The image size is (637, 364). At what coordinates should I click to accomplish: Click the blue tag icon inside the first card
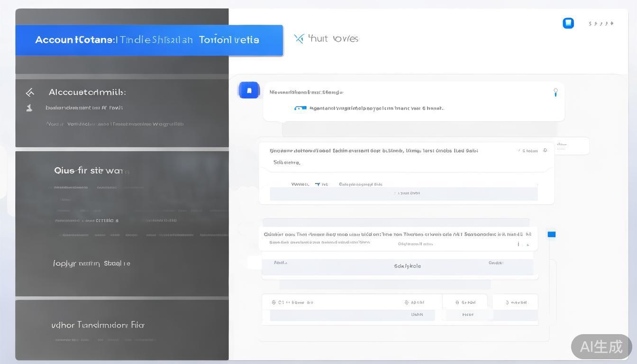(x=300, y=108)
